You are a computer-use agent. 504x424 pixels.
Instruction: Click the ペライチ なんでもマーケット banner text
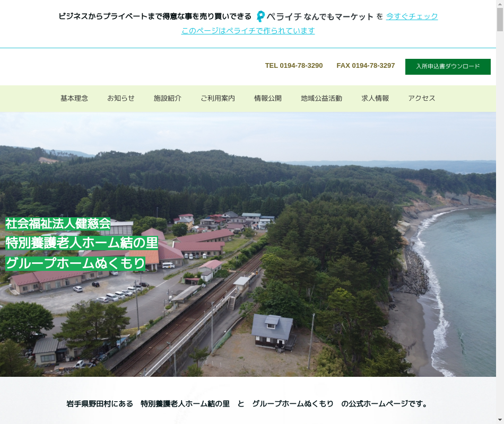[x=320, y=16]
